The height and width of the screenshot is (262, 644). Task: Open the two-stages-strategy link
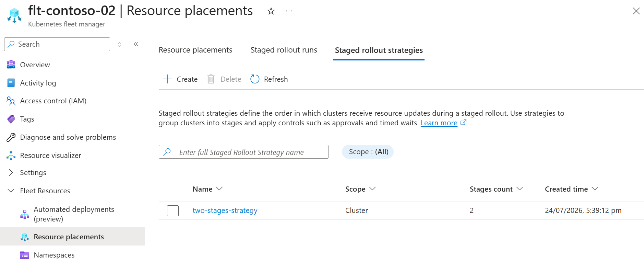(225, 210)
